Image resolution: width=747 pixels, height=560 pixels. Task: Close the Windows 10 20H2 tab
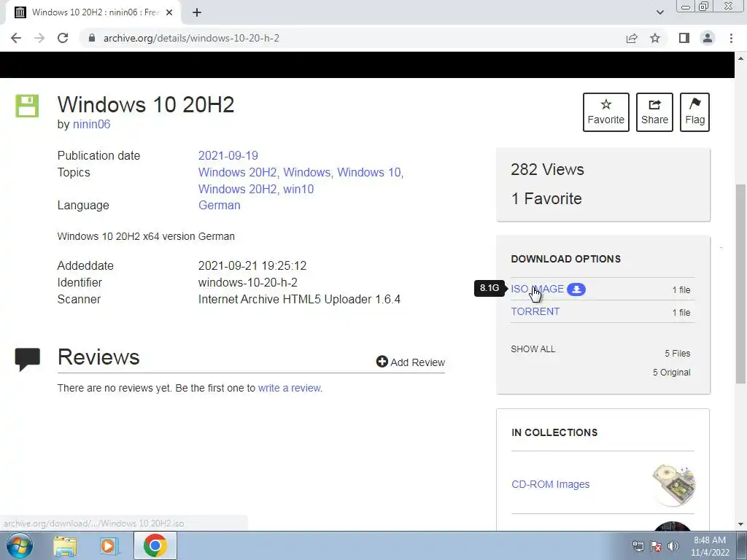[x=169, y=12]
